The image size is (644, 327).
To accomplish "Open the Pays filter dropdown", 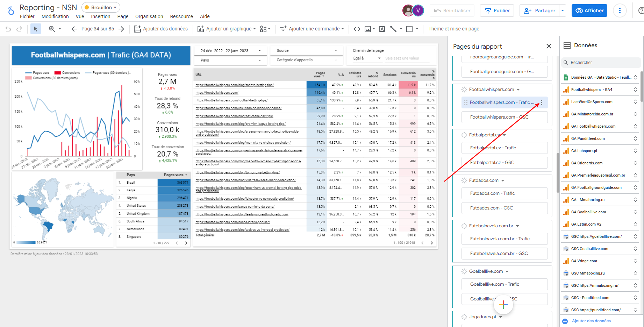I will (x=230, y=60).
